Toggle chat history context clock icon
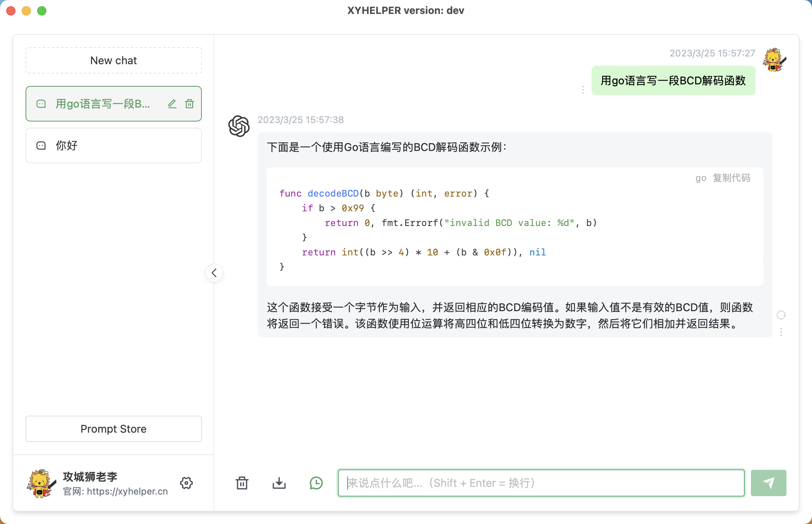Screen dimensions: 812x524 click(316, 483)
